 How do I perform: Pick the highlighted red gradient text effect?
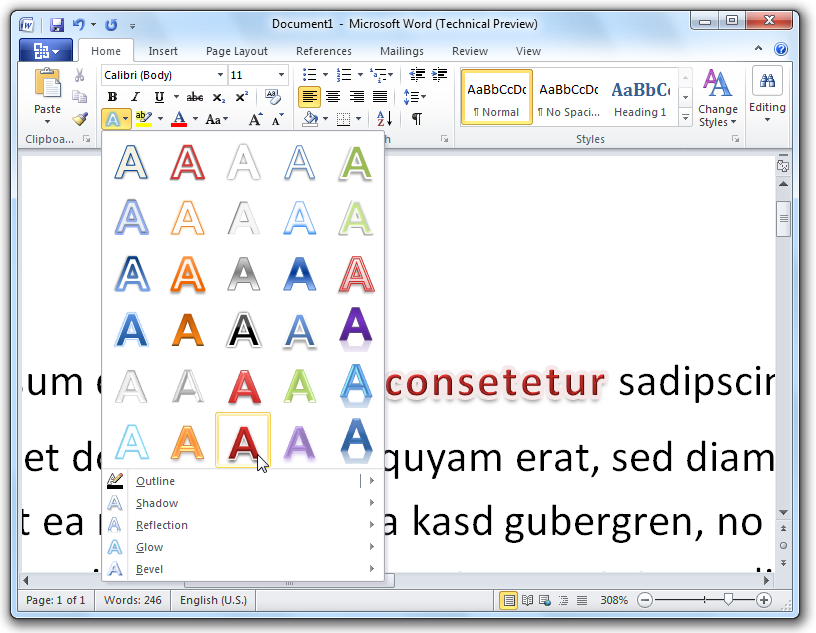[243, 440]
